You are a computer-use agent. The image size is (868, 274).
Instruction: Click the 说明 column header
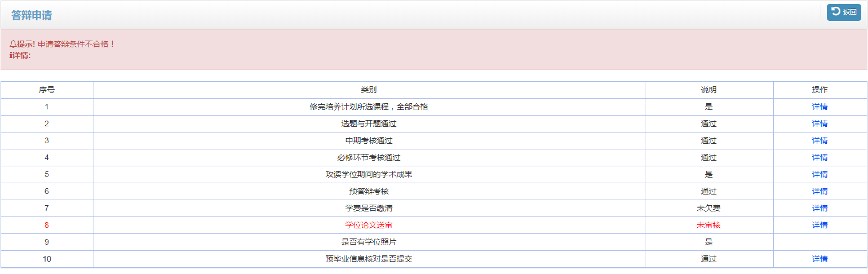708,90
